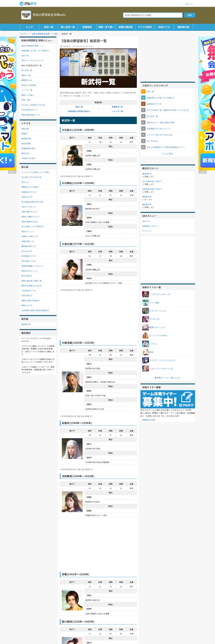Viewport: 215px width, 644px height.
Task: Click the 彦鶴 portrait image
Action: tap(72, 600)
